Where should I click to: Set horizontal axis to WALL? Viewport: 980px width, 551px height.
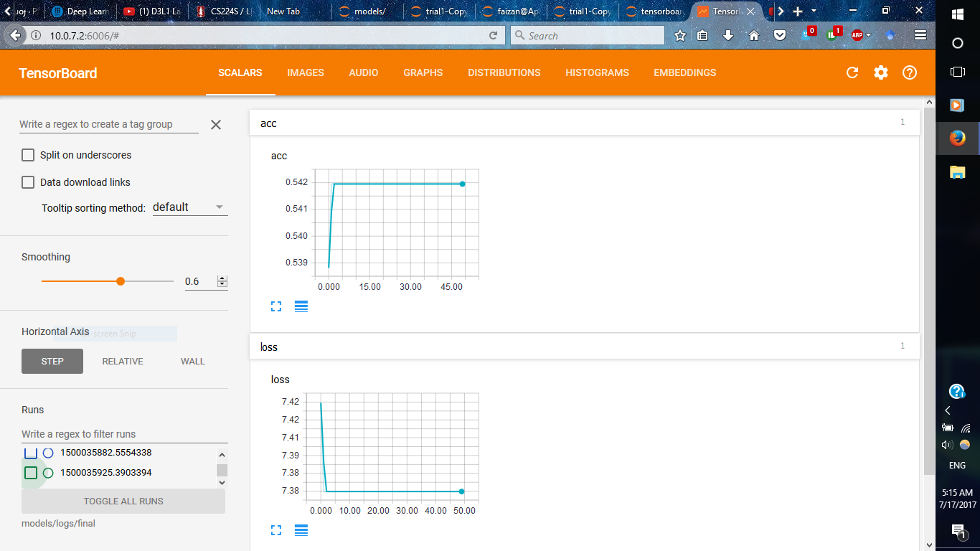coord(193,361)
